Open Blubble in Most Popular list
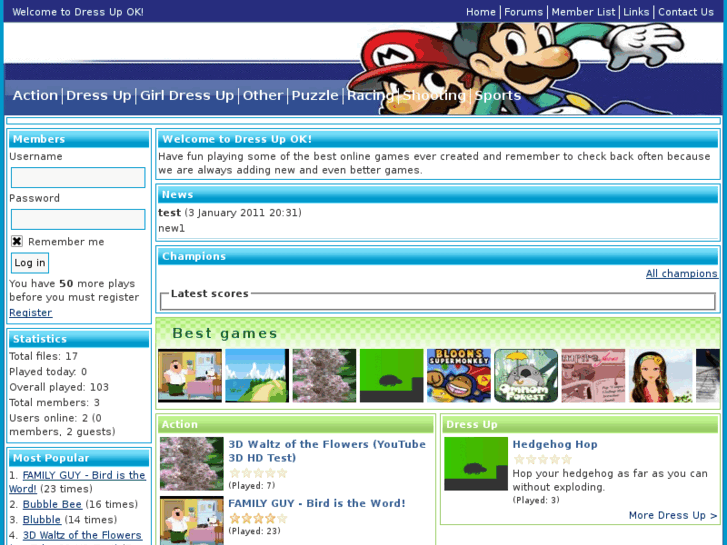Image resolution: width=727 pixels, height=545 pixels. (x=42, y=519)
